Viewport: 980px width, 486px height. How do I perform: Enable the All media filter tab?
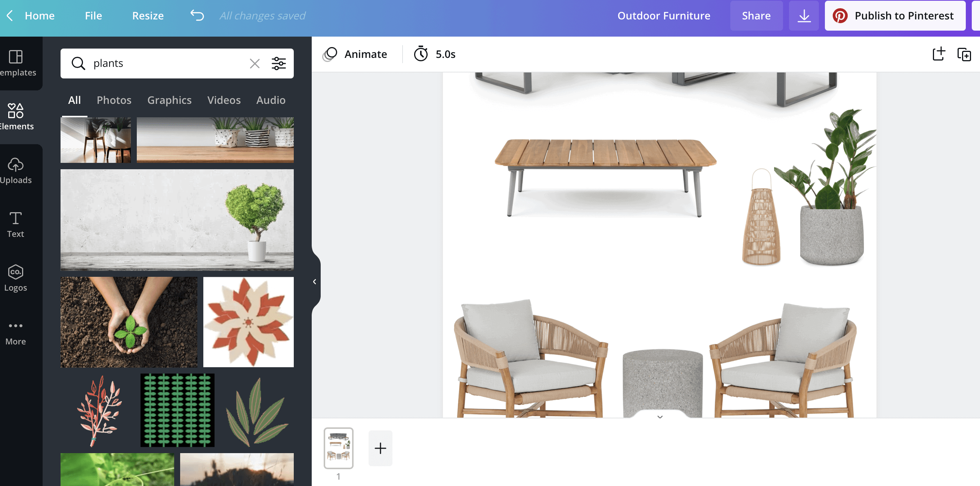point(74,99)
